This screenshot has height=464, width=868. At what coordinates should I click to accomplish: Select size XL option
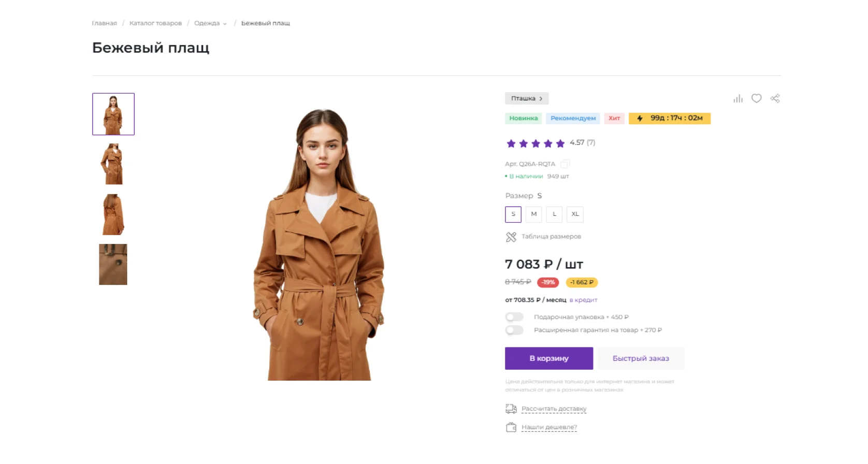tap(575, 214)
